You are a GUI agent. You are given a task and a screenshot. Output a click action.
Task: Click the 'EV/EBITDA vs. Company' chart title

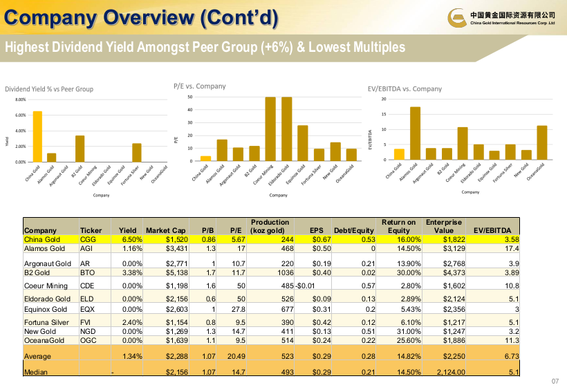click(x=405, y=88)
